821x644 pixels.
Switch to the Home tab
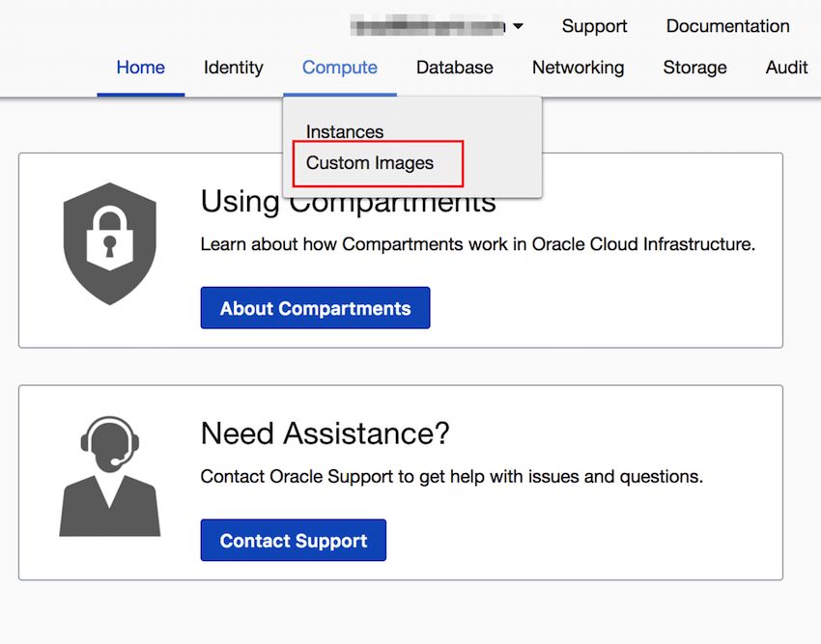pos(140,68)
